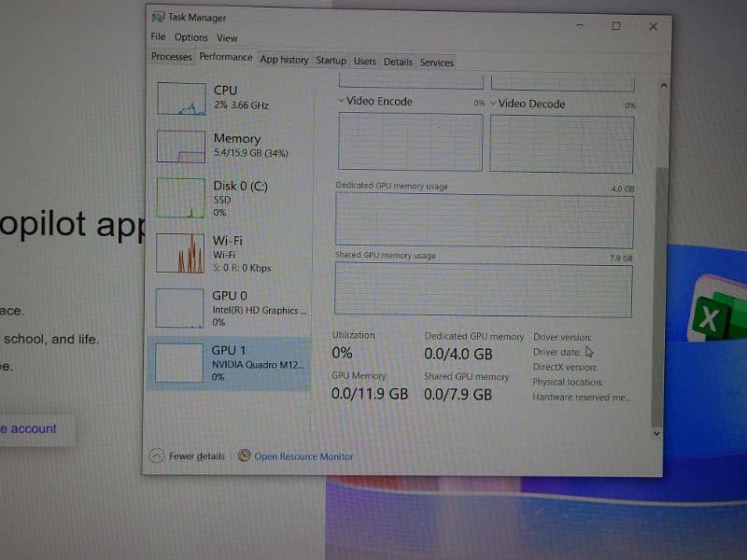
Task: Open the Options menu
Action: (190, 37)
